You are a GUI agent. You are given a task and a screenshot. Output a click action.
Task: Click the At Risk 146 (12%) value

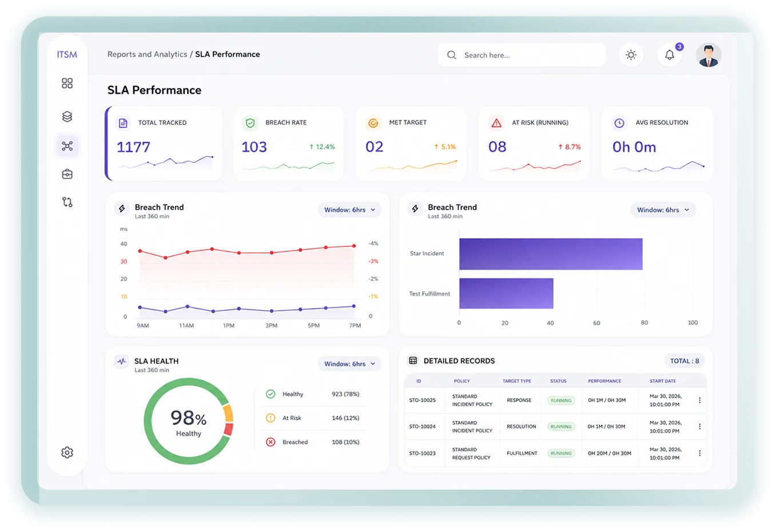tap(345, 418)
